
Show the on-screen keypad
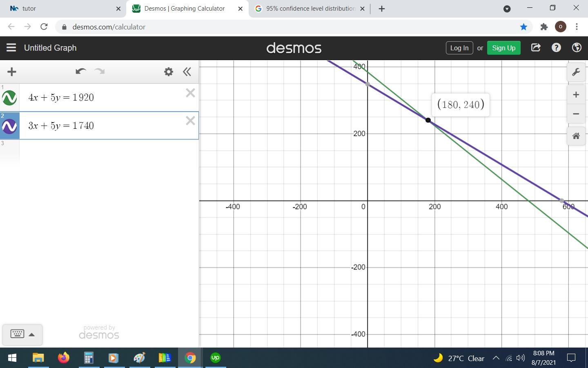(x=17, y=334)
